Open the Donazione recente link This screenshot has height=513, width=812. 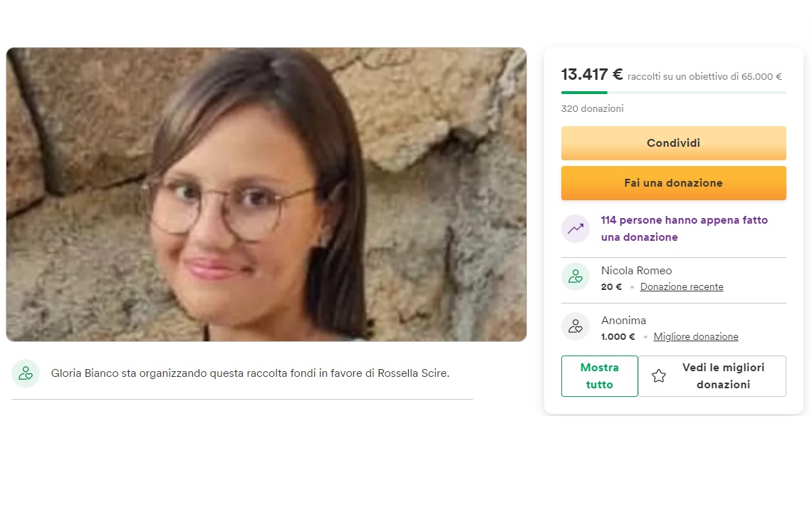click(x=682, y=287)
